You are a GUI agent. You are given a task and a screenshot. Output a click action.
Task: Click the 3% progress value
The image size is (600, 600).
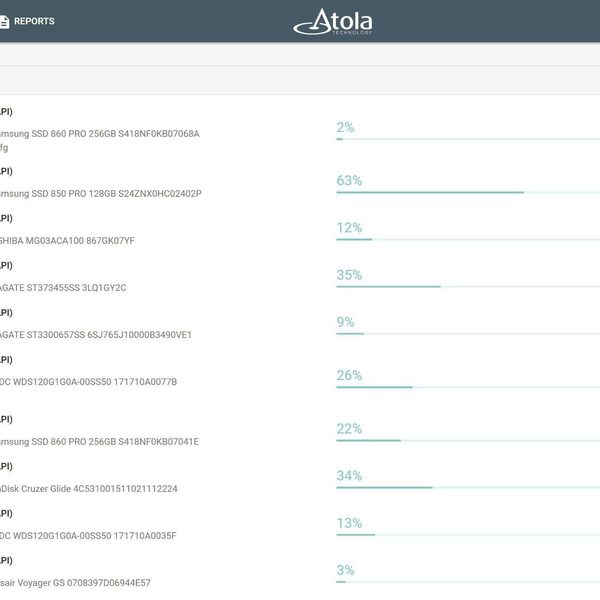click(345, 570)
